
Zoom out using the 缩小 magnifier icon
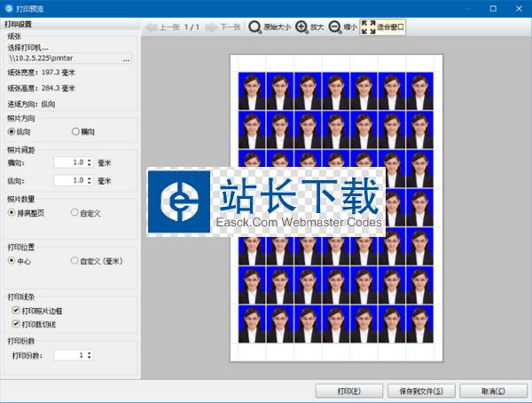(x=335, y=28)
